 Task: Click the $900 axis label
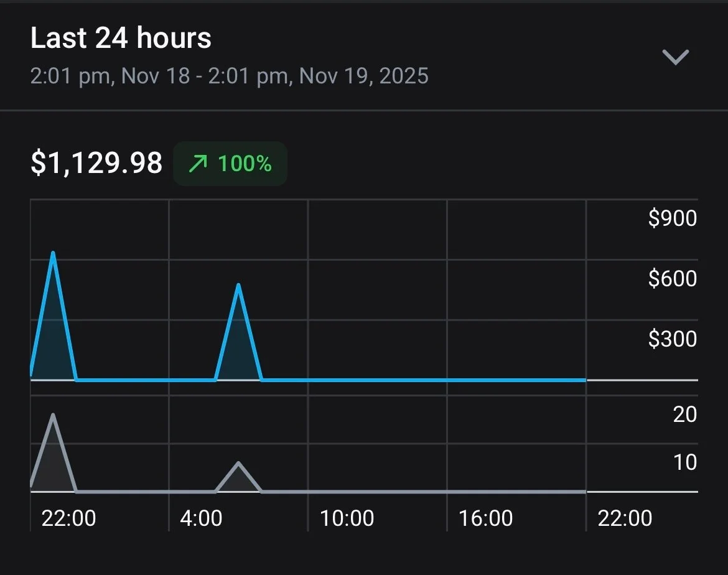pyautogui.click(x=672, y=218)
